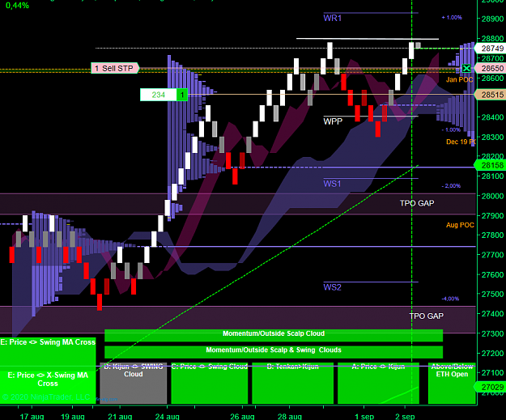Click the WR1 pivot label
The width and height of the screenshot is (506, 420).
pyautogui.click(x=333, y=18)
